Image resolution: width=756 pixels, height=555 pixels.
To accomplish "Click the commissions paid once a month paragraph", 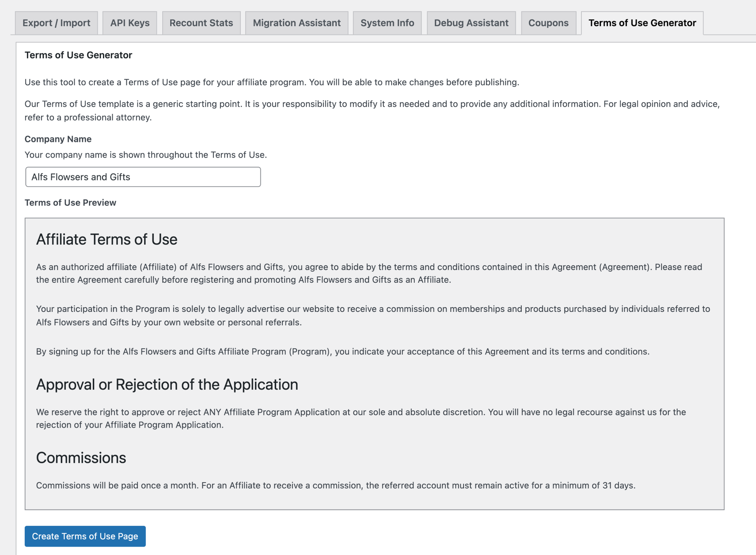I will click(x=335, y=485).
